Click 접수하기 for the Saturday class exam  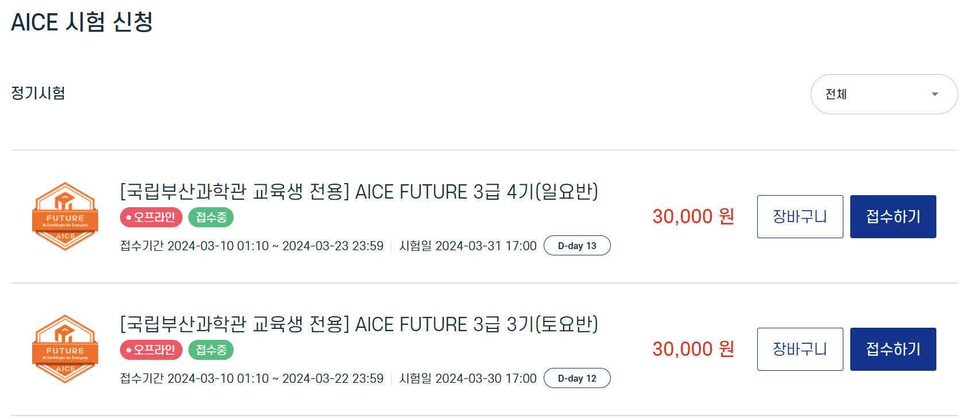coord(893,349)
